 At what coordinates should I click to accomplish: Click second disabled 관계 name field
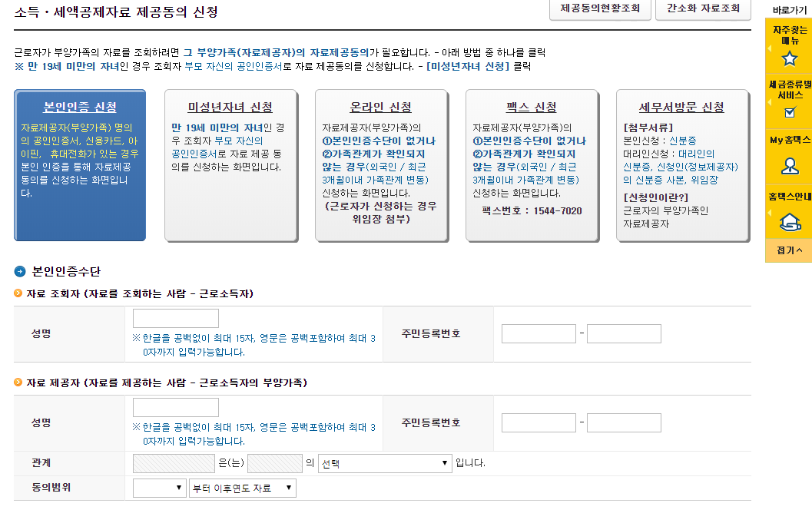pyautogui.click(x=275, y=463)
